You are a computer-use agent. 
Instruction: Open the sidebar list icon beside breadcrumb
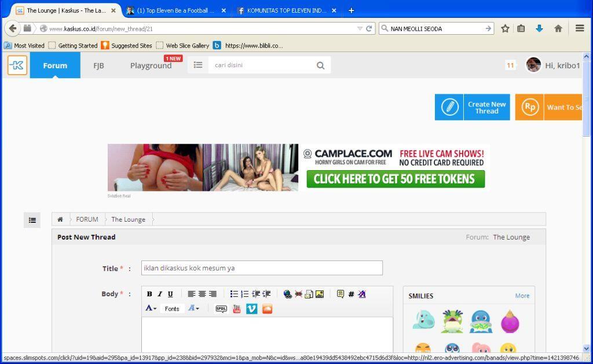click(32, 220)
